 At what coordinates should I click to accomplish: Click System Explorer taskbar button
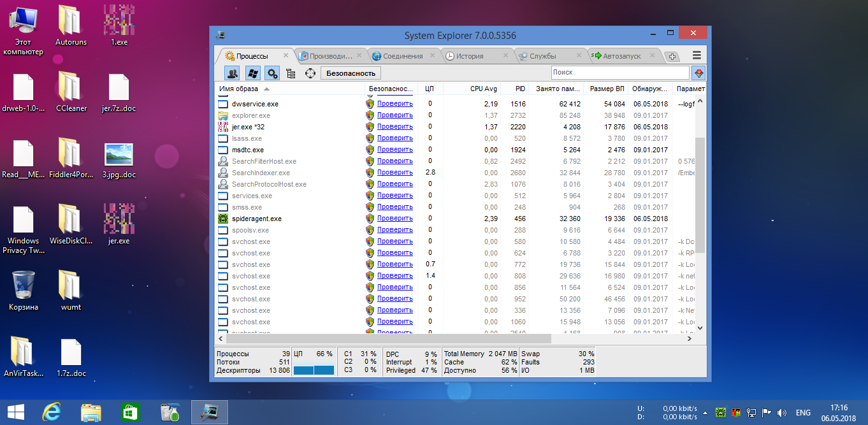pyautogui.click(x=210, y=412)
